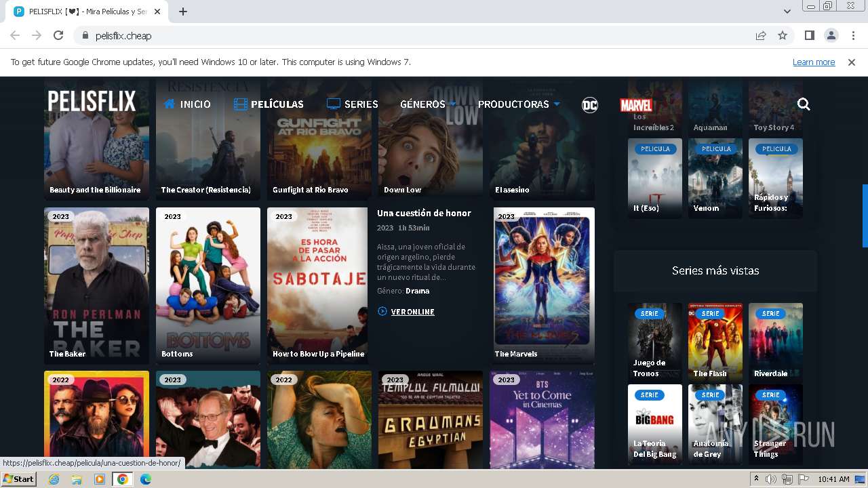The width and height of the screenshot is (868, 488).
Task: Open Windows Explorer folder on the taskbar
Action: (77, 479)
